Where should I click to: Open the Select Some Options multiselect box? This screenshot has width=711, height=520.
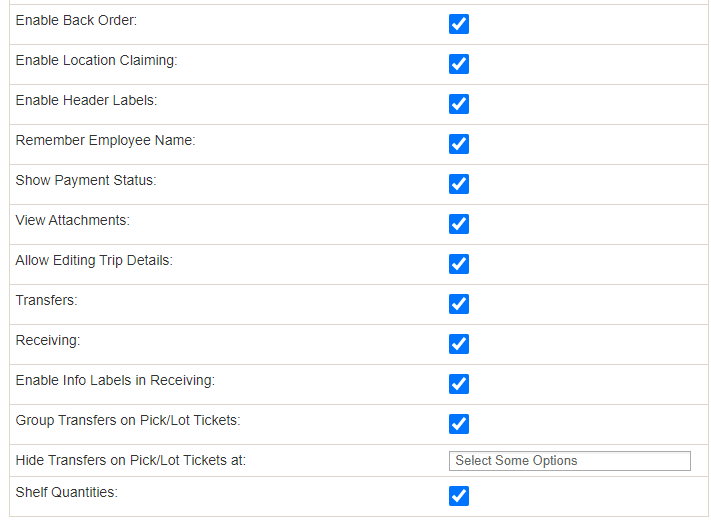pyautogui.click(x=570, y=461)
